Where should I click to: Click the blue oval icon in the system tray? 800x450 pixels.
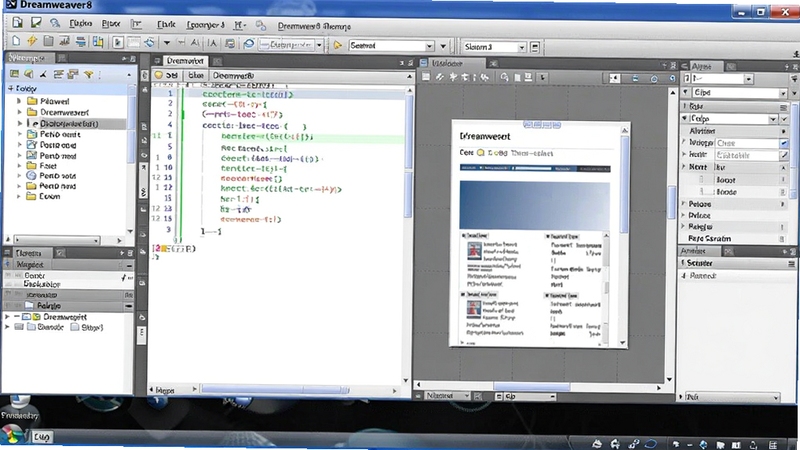pyautogui.click(x=651, y=444)
